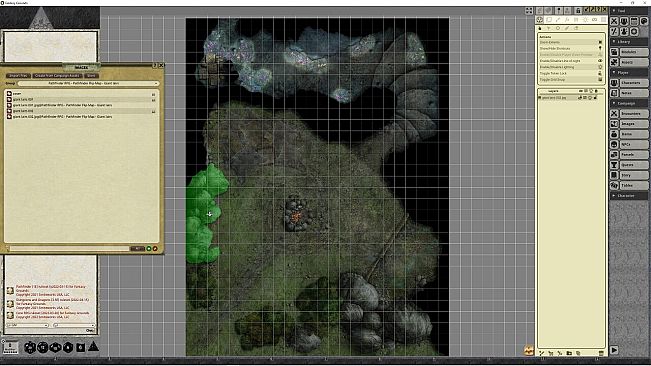Click the Modules library icon
The image size is (651, 366).
614,52
